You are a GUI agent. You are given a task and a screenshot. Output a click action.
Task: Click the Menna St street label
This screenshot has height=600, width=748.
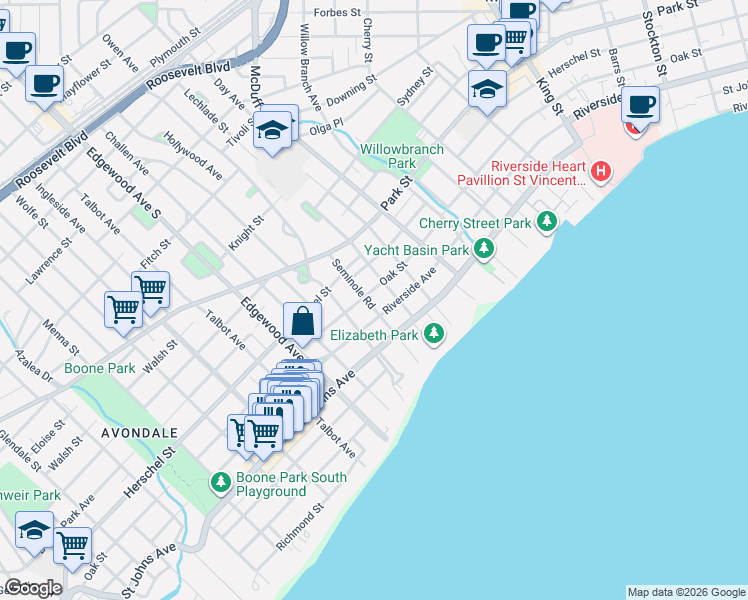pos(61,338)
